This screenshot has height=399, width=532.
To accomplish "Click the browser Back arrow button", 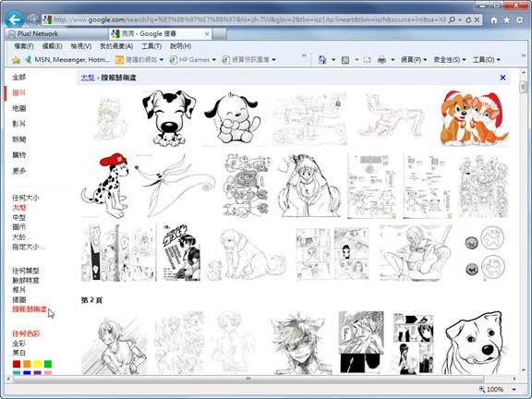I will [x=14, y=19].
